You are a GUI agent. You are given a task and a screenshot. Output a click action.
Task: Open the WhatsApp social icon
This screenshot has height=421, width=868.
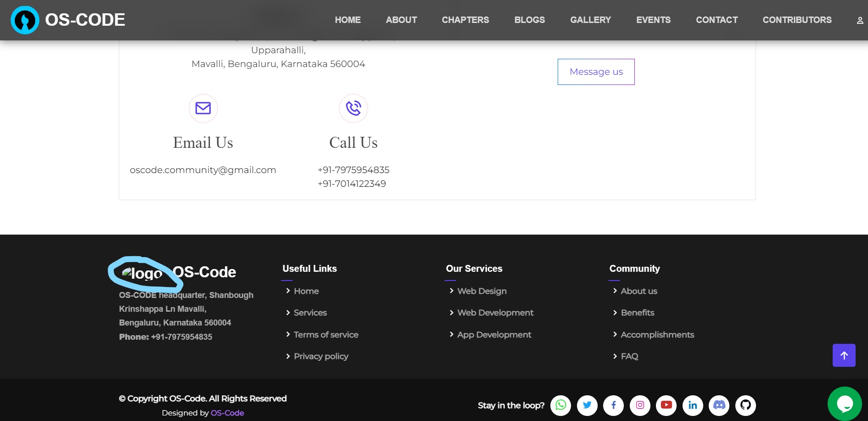tap(560, 405)
